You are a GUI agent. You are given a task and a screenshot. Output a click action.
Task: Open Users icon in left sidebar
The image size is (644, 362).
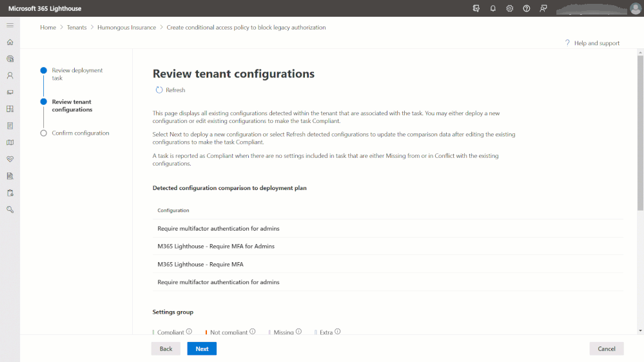(x=10, y=75)
